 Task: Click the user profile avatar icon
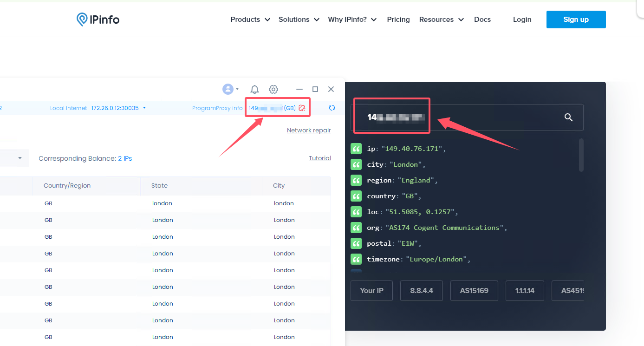tap(228, 89)
